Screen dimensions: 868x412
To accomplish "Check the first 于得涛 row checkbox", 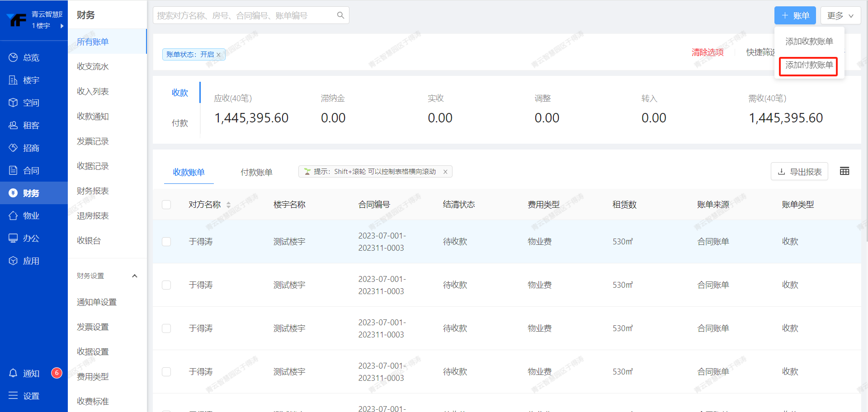I will coord(166,242).
